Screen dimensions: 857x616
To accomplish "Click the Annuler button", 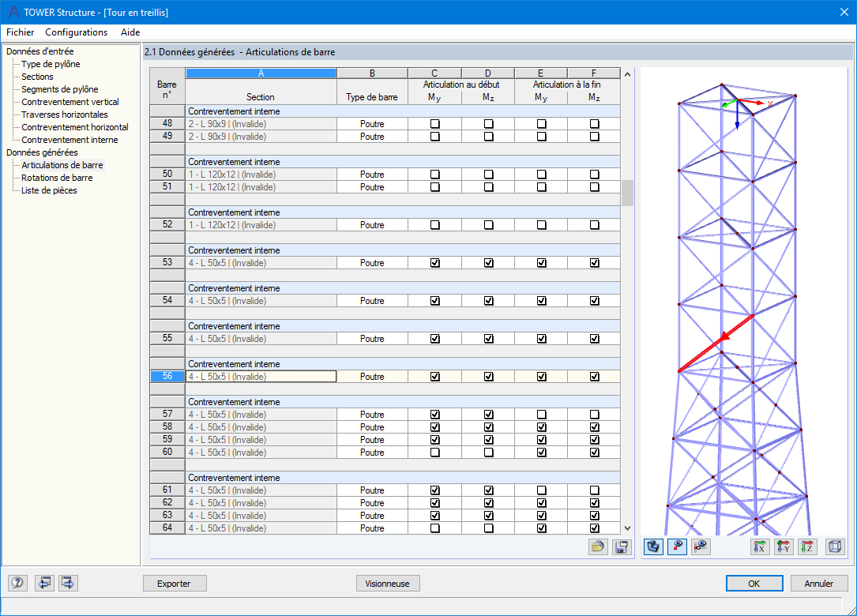I will point(819,583).
